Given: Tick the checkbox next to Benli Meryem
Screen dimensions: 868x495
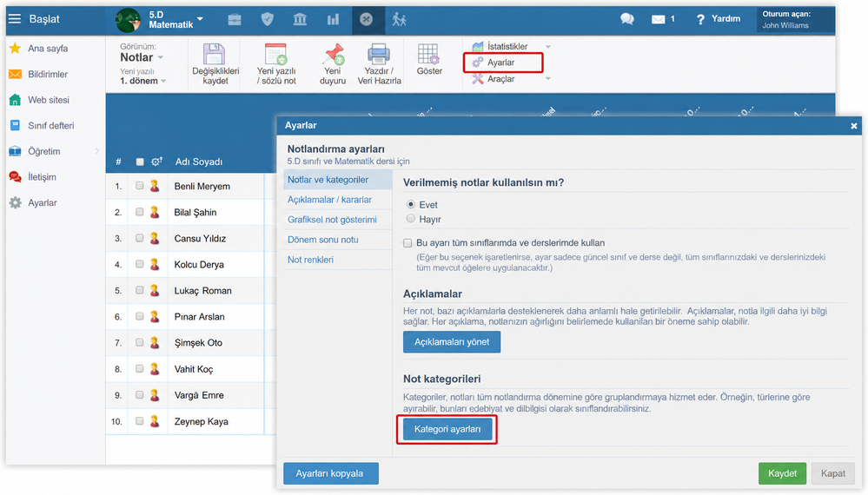Looking at the screenshot, I should [x=140, y=186].
